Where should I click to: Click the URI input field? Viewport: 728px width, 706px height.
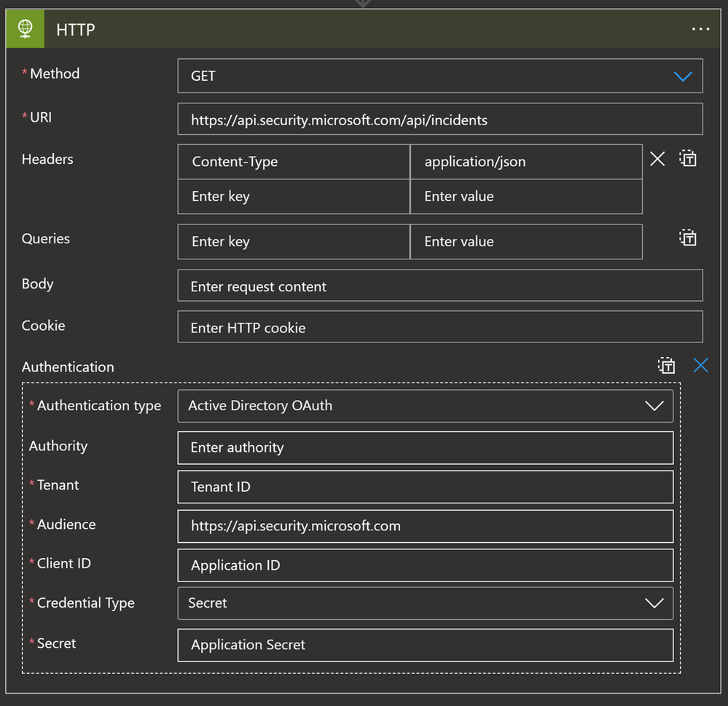[439, 119]
